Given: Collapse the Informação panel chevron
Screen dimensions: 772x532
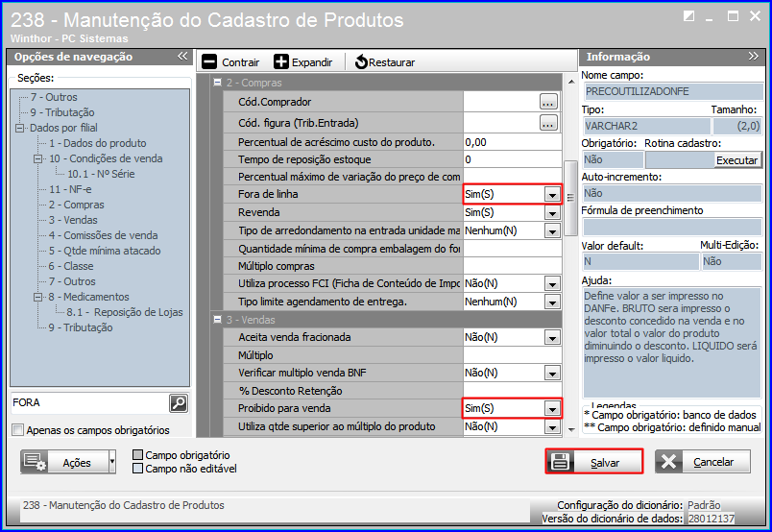Looking at the screenshot, I should click(x=754, y=56).
